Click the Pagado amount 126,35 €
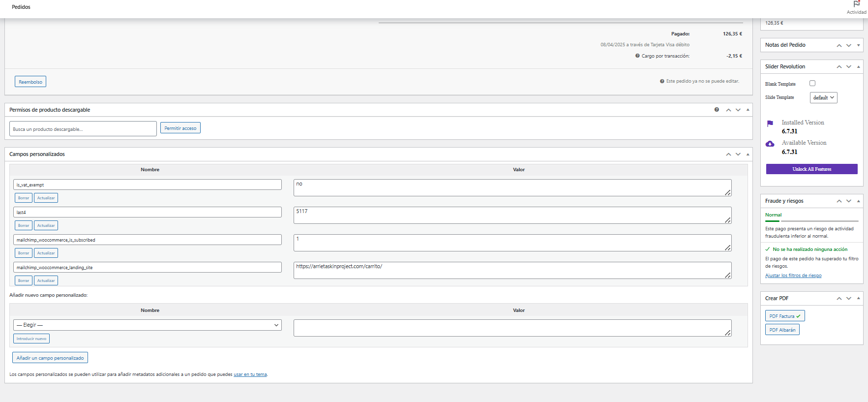The height and width of the screenshot is (402, 868). point(732,34)
